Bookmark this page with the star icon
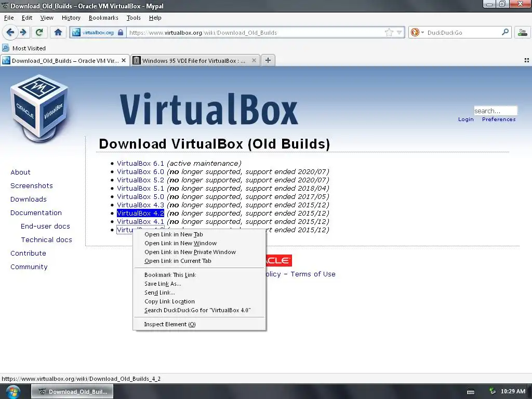The width and height of the screenshot is (532, 399). (389, 32)
